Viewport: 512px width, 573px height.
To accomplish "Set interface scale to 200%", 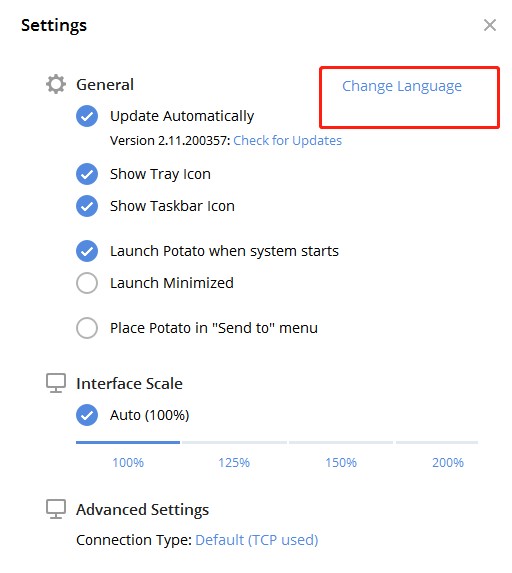I will pyautogui.click(x=448, y=463).
